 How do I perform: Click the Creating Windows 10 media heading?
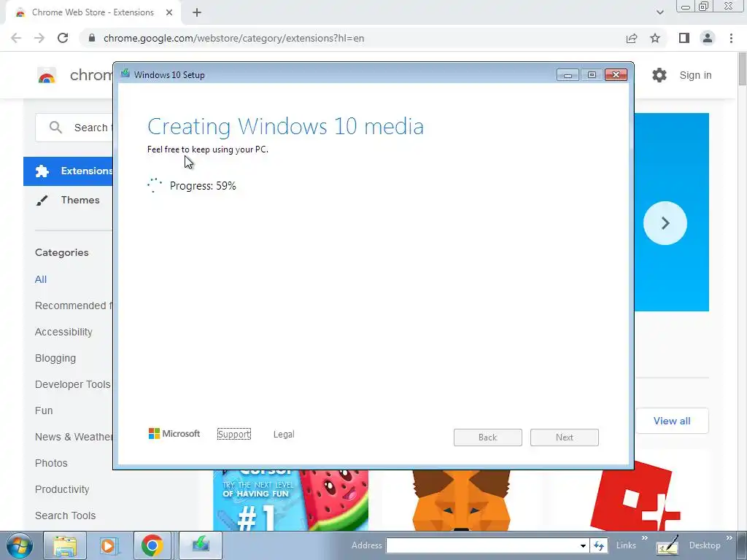[285, 126]
